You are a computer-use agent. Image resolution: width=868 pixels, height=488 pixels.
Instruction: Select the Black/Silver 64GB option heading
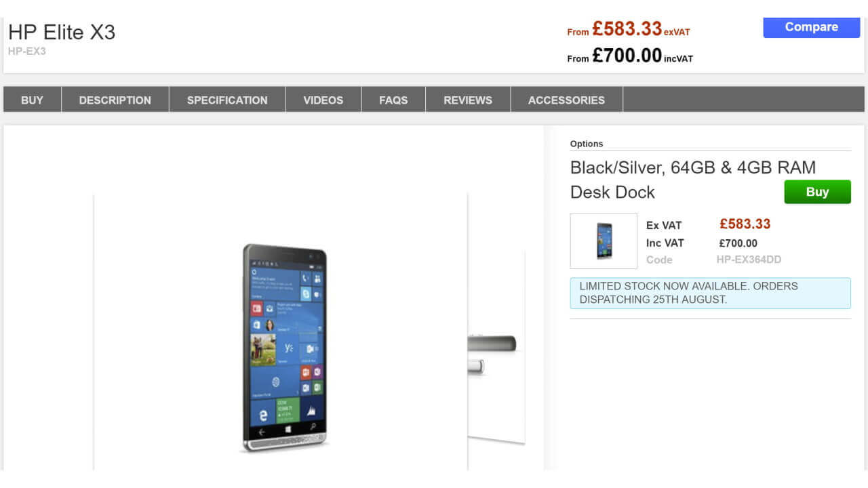click(x=693, y=167)
